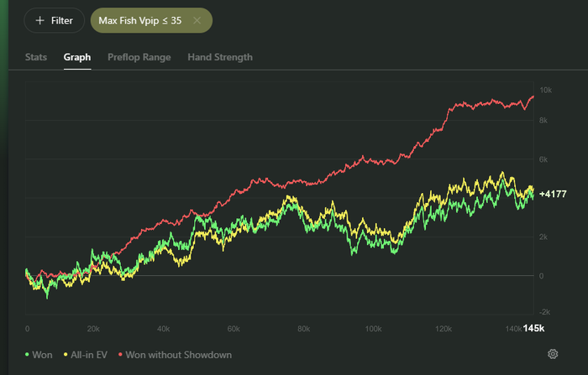Click the yellow All-in EV legend dot
The width and height of the screenshot is (588, 375).
[66, 354]
